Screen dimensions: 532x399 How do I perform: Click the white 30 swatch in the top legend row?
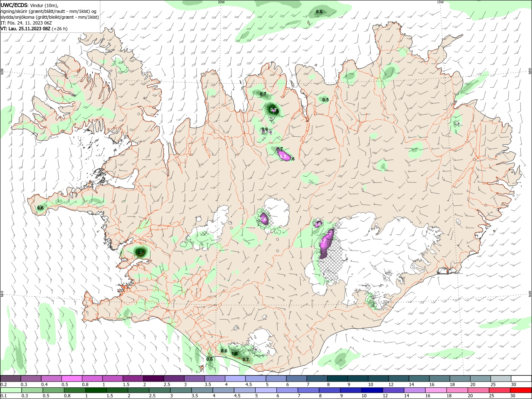pos(522,379)
